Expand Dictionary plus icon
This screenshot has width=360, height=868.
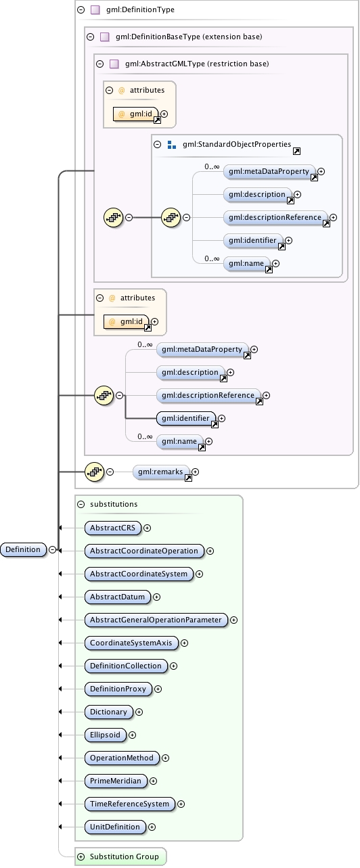pyautogui.click(x=139, y=712)
